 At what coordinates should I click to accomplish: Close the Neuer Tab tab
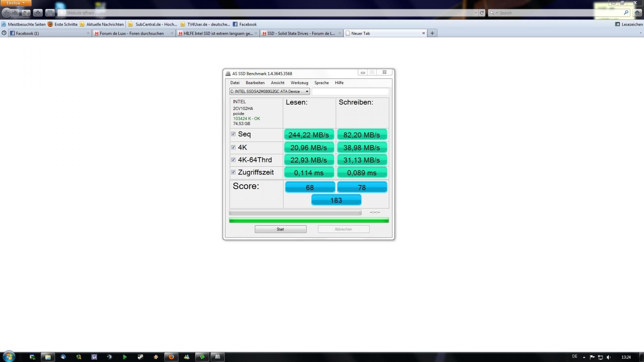click(x=423, y=33)
